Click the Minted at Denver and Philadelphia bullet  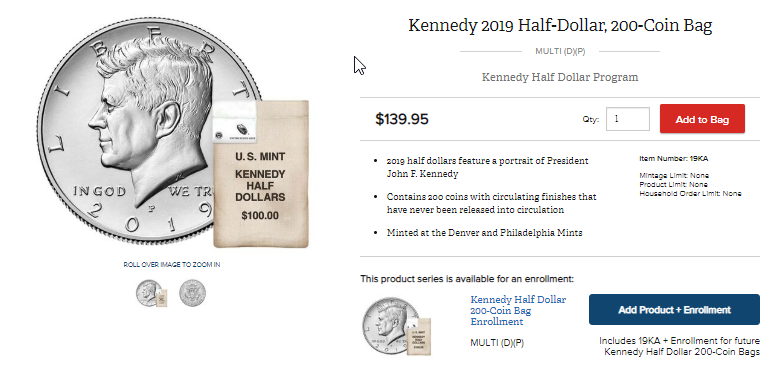click(x=484, y=233)
